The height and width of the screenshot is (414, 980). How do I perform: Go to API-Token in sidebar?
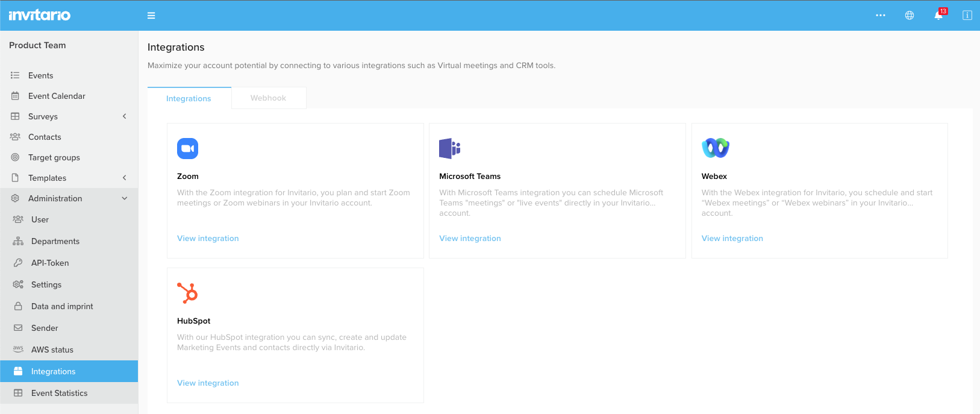[50, 263]
